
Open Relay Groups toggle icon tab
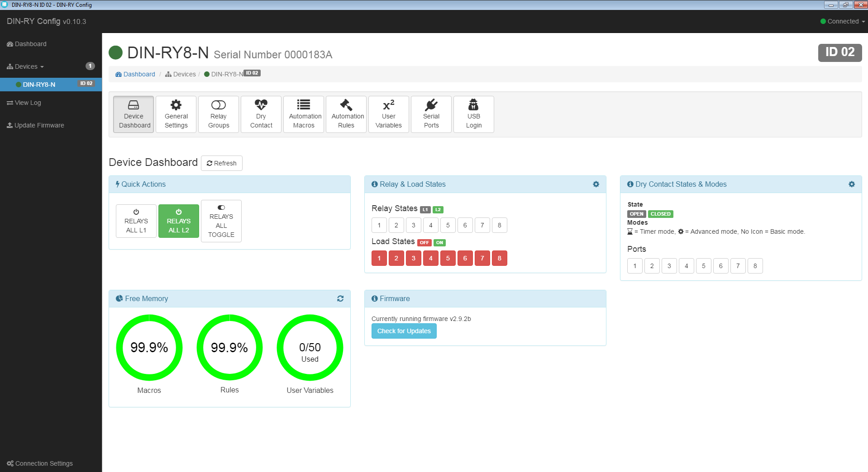tap(218, 105)
